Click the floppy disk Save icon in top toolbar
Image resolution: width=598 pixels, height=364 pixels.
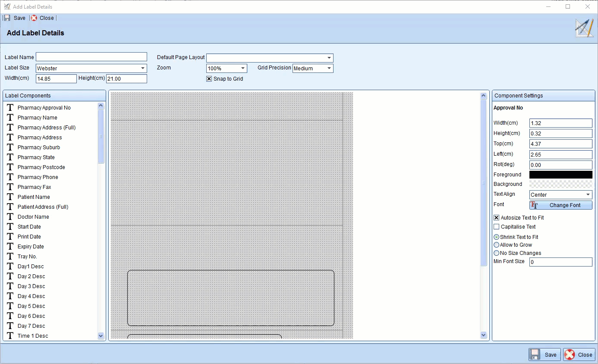coord(7,18)
